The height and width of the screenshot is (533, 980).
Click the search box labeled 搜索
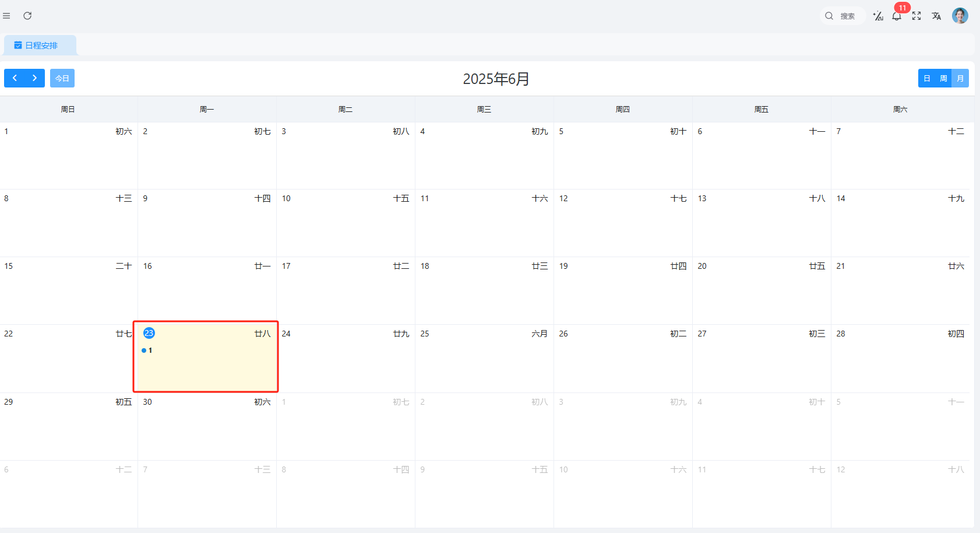[x=842, y=16]
